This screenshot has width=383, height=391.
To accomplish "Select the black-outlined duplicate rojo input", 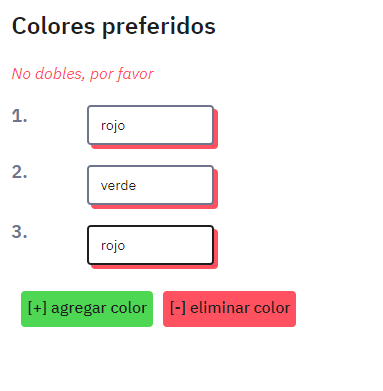I will coord(150,245).
